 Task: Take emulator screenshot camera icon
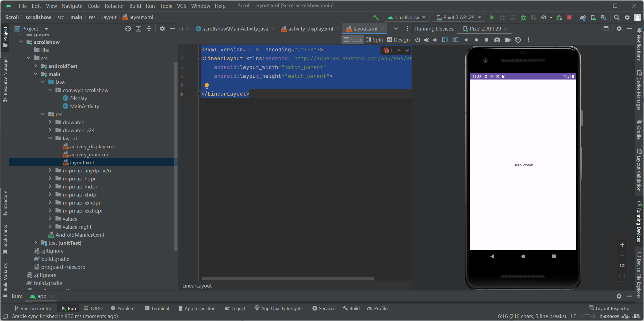(x=497, y=40)
